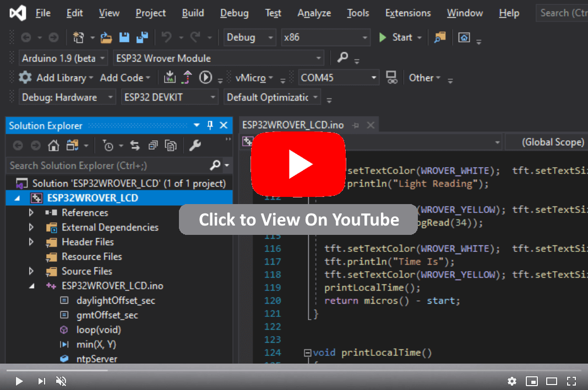
Task: Click the Search (Ctrl) box in title bar
Action: click(x=562, y=13)
